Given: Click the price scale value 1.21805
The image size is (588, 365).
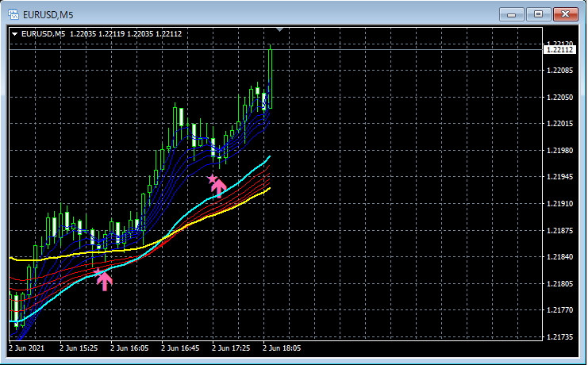Looking at the screenshot, I should (x=560, y=283).
